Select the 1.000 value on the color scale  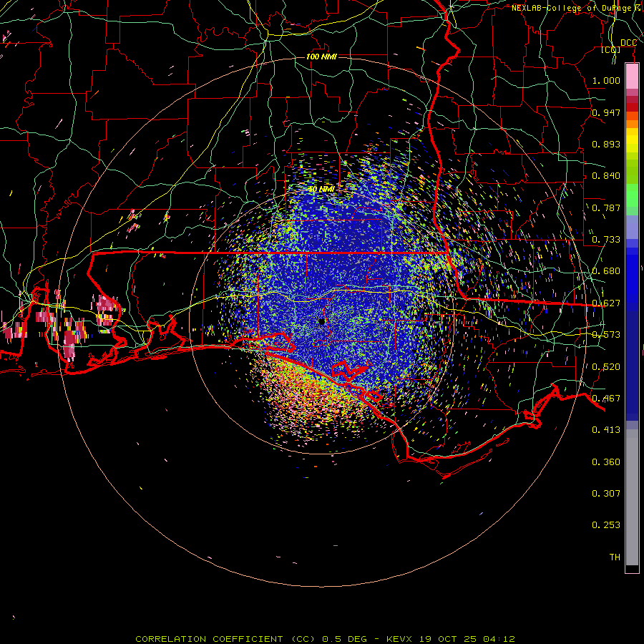point(606,80)
